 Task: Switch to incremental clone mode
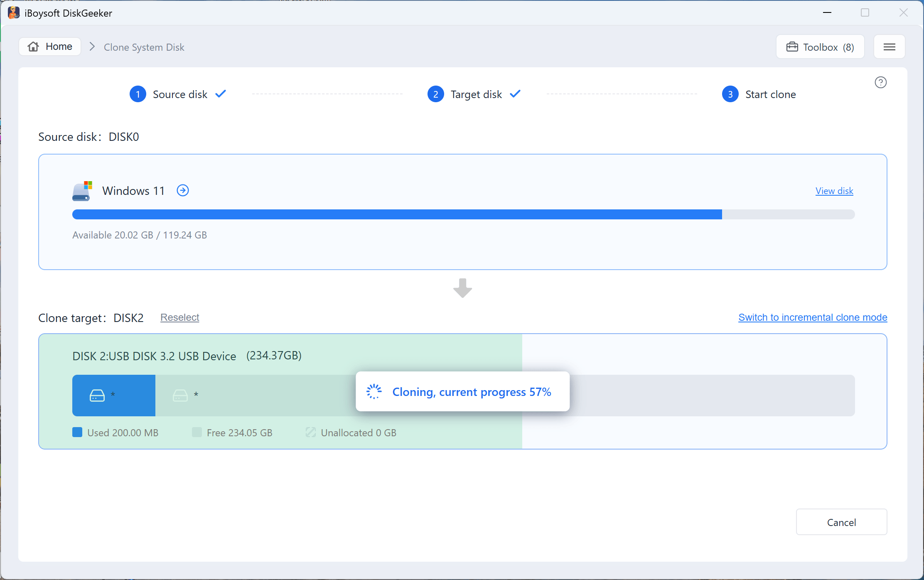pos(813,317)
